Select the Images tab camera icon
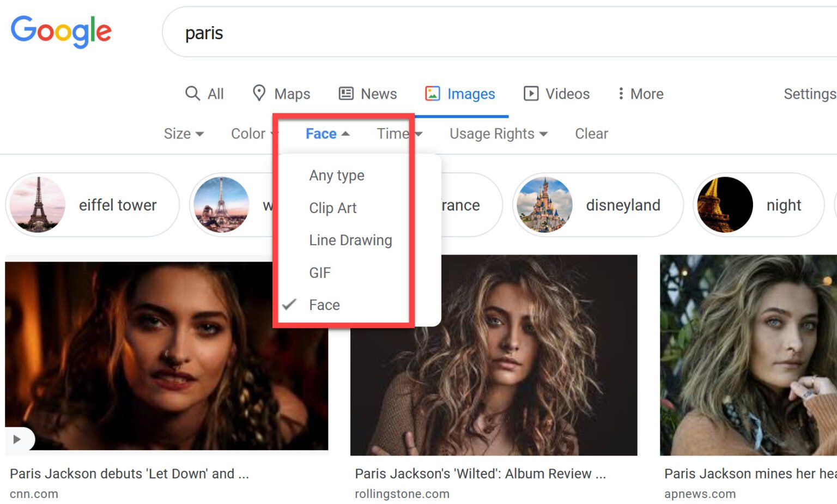 click(433, 93)
